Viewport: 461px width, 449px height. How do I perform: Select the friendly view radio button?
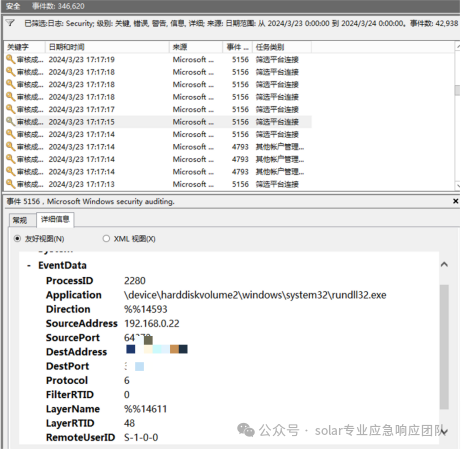[17, 239]
